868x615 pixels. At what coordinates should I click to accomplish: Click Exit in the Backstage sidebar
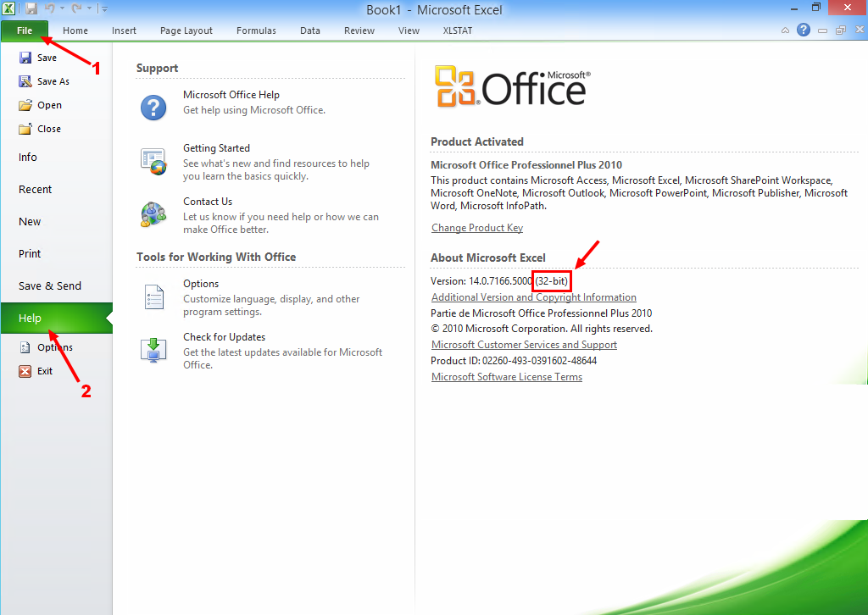coord(44,371)
